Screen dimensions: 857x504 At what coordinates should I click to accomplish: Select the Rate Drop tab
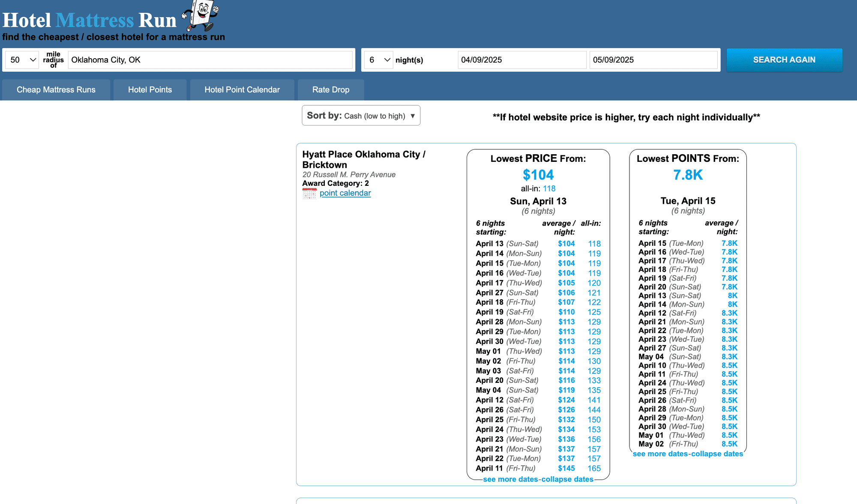(331, 90)
